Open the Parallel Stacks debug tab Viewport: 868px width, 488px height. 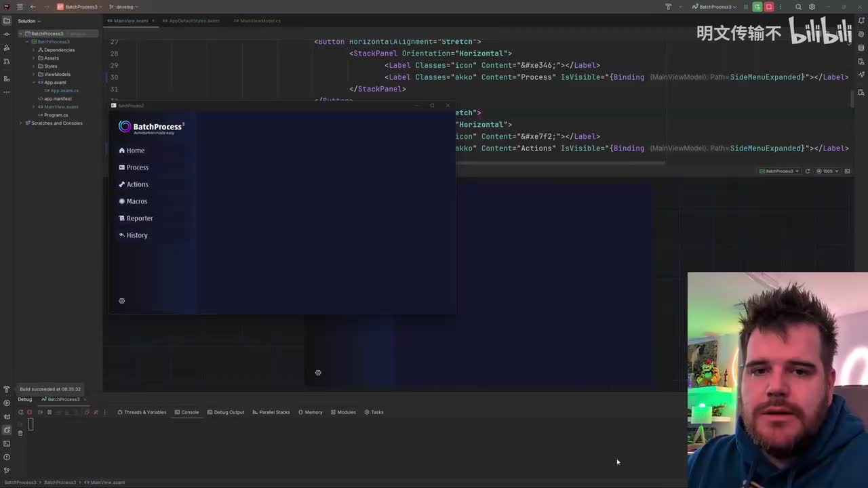point(271,412)
